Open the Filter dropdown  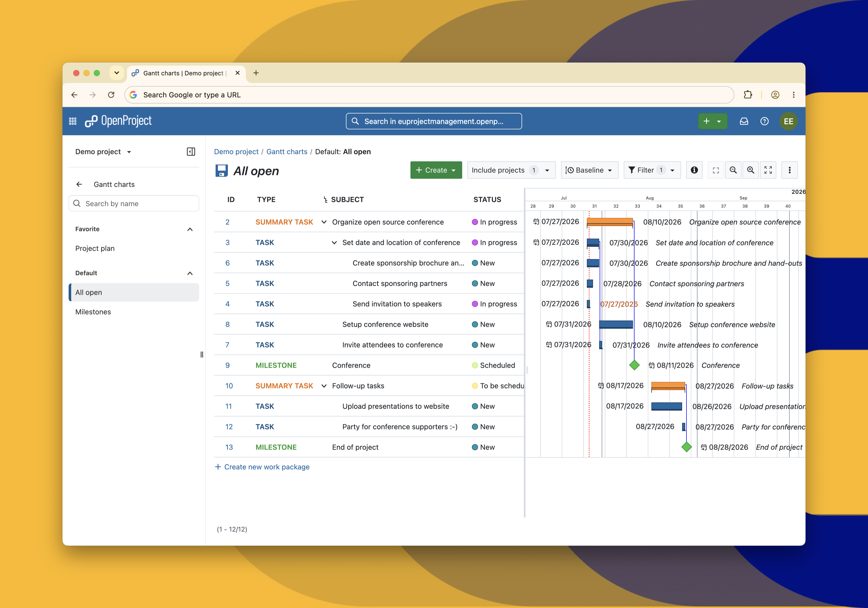(x=652, y=170)
